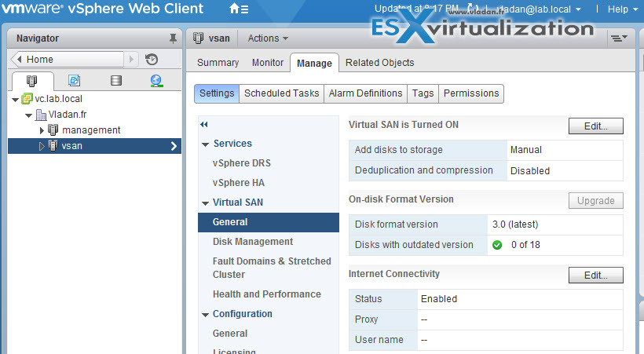This screenshot has height=354, width=644.
Task: Click the Manual add disks value
Action: click(x=525, y=150)
